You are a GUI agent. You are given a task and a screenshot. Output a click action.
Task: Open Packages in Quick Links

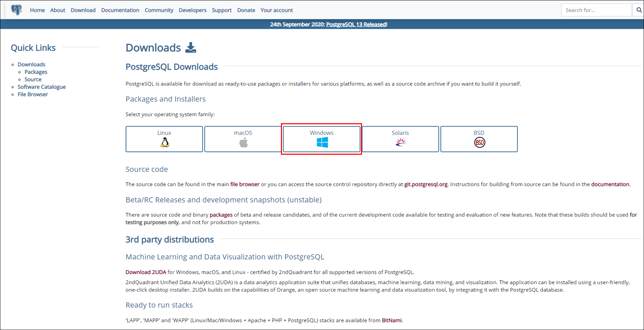coord(36,72)
